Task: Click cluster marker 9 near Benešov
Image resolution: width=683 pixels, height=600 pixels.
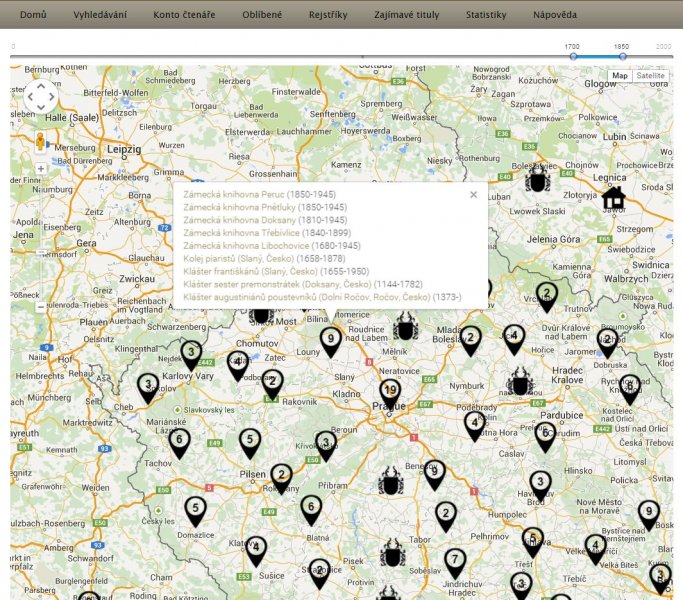Action: [x=434, y=474]
